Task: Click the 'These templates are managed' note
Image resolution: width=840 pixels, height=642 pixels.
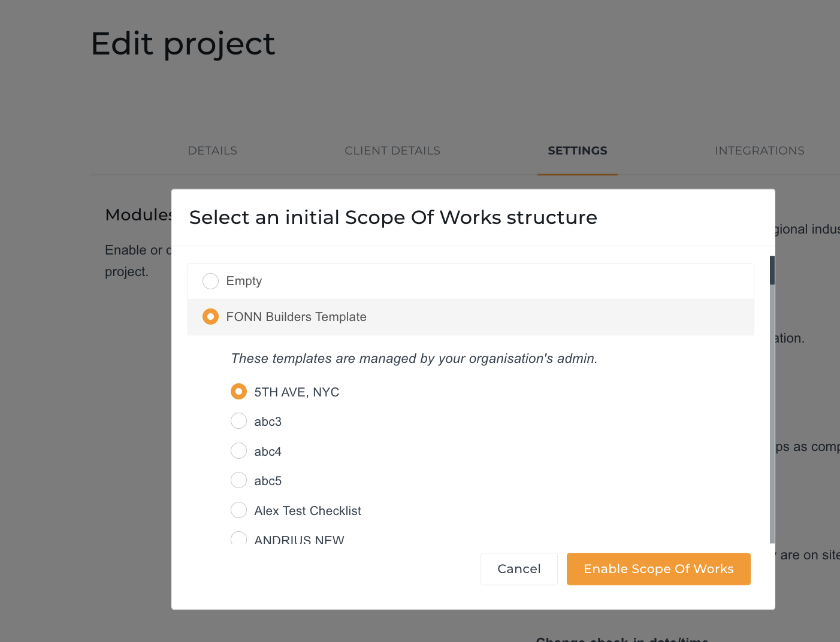Action: coord(414,359)
